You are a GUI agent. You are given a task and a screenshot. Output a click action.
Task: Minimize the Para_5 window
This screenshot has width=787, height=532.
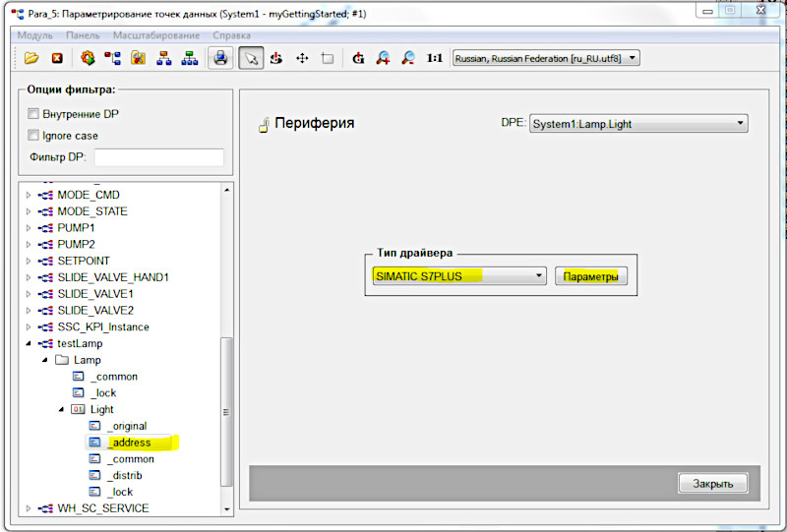[708, 11]
